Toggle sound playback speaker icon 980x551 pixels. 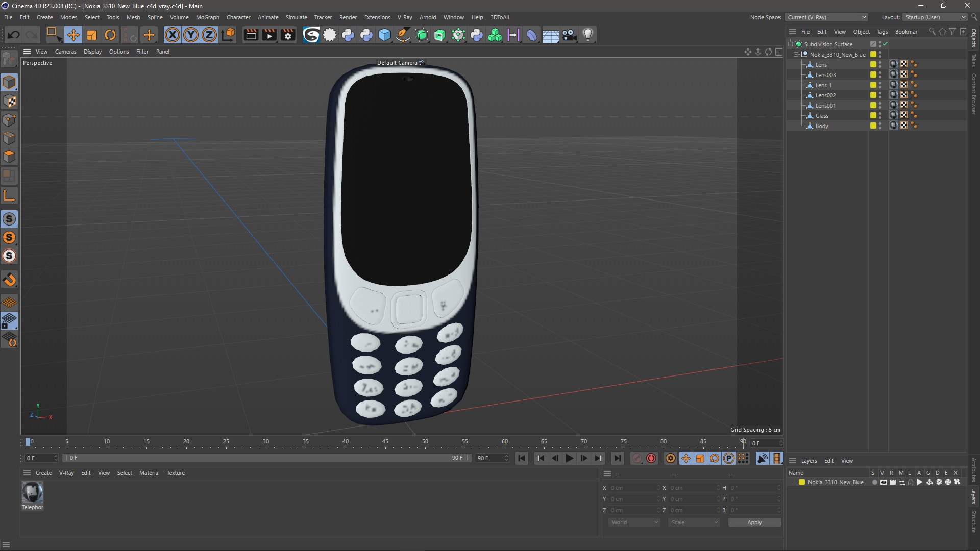pyautogui.click(x=762, y=458)
